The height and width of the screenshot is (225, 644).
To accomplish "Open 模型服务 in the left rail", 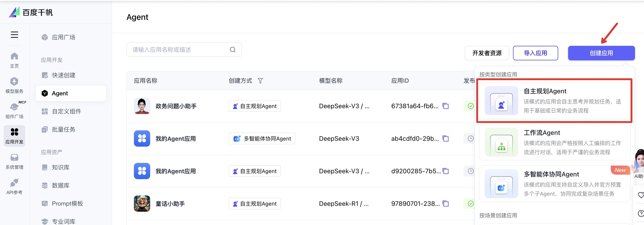I will (x=14, y=85).
